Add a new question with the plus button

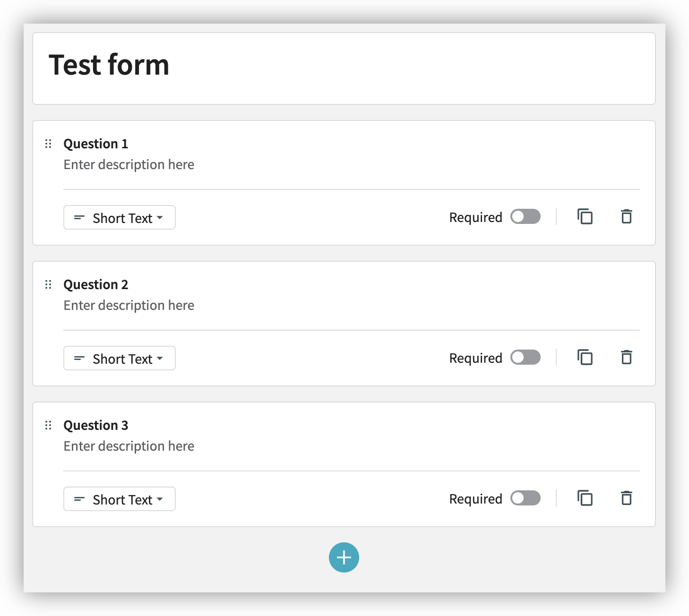[x=344, y=557]
